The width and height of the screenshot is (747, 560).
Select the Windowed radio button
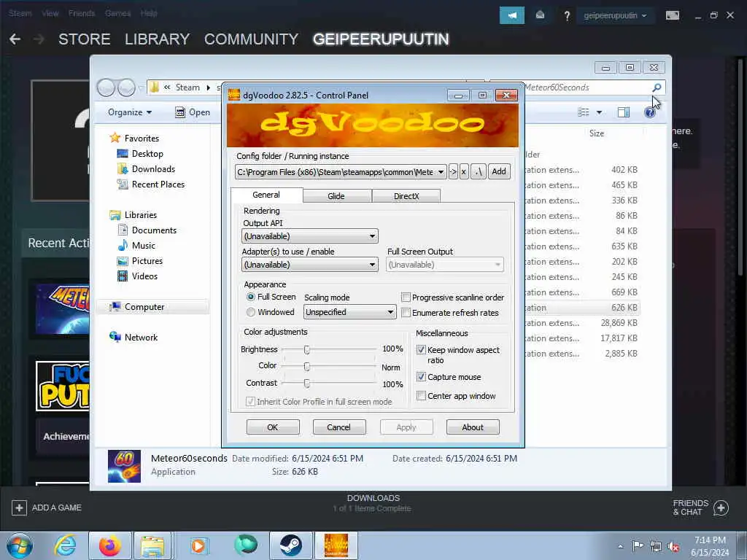(x=251, y=312)
